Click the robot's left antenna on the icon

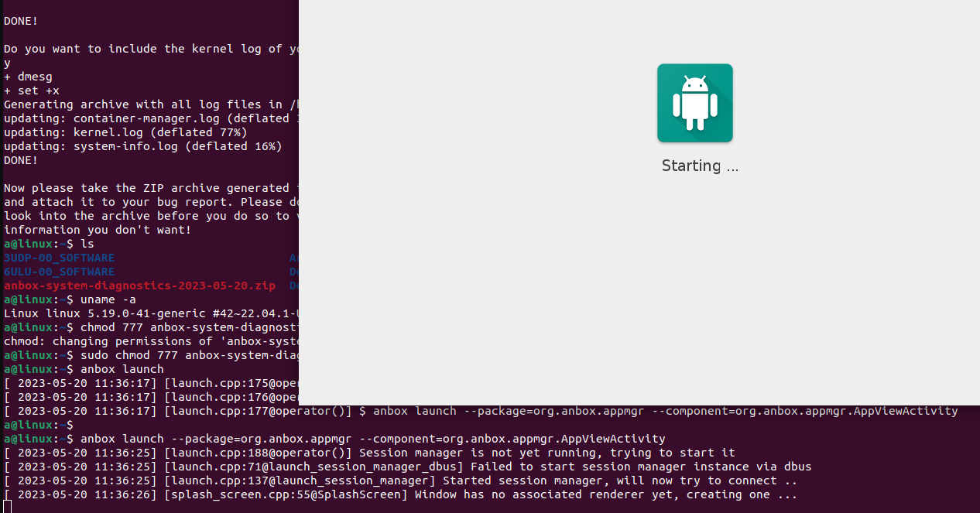pyautogui.click(x=685, y=77)
